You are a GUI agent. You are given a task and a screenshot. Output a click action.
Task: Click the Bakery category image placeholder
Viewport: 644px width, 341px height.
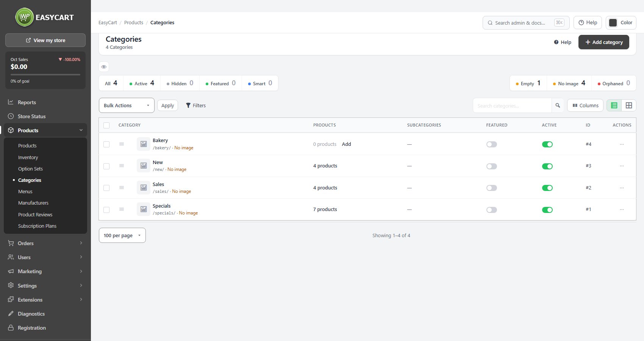click(x=144, y=144)
